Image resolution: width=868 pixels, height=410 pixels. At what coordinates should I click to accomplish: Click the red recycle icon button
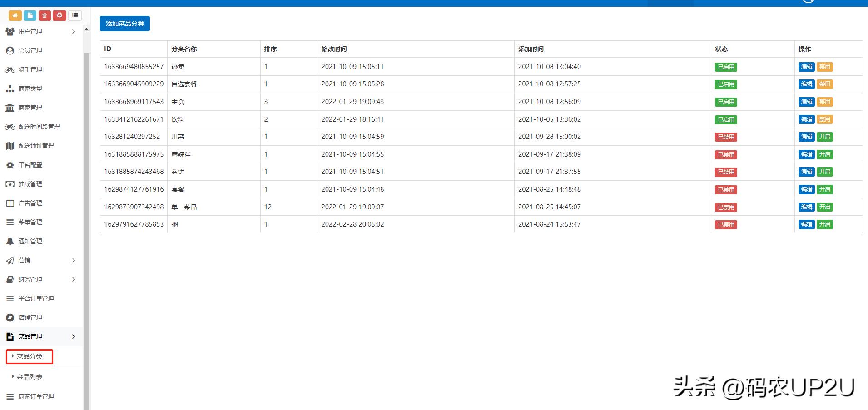tap(60, 16)
